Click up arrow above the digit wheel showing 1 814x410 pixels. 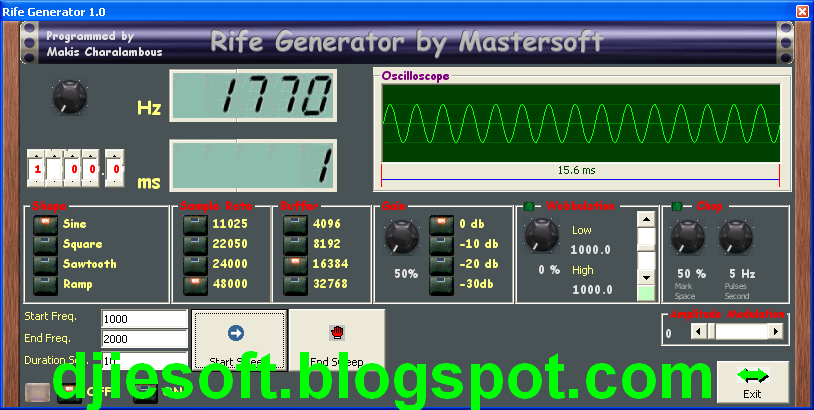37,155
